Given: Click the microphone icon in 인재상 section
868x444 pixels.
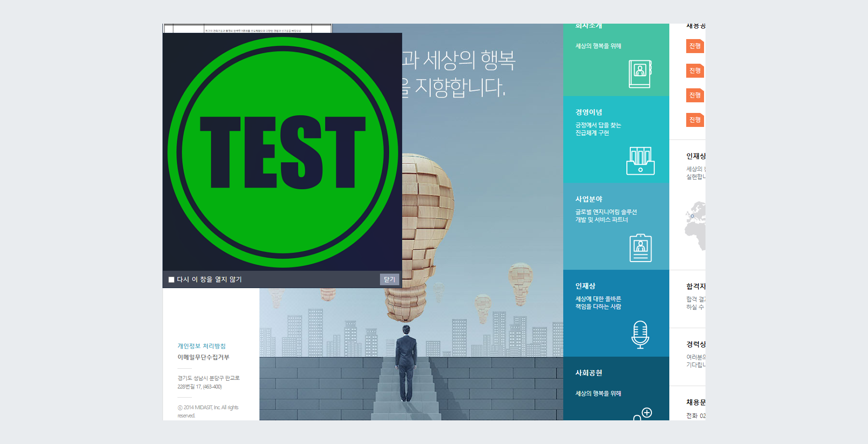Looking at the screenshot, I should click(x=640, y=335).
